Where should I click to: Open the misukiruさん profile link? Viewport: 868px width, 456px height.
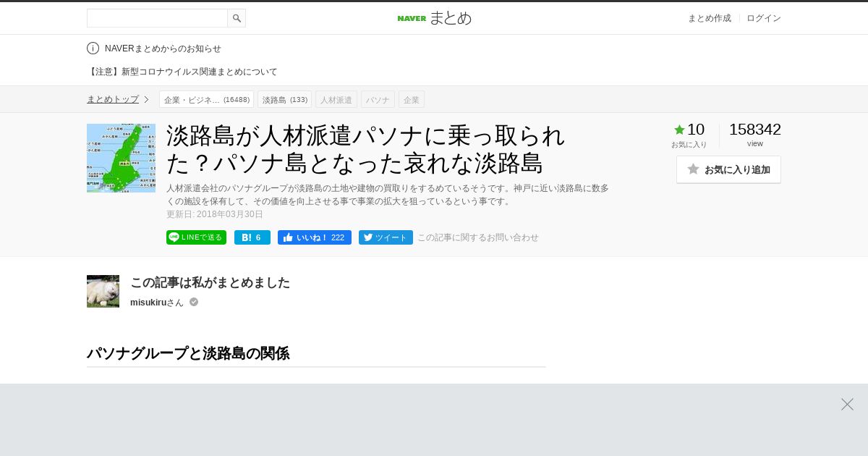(x=157, y=303)
